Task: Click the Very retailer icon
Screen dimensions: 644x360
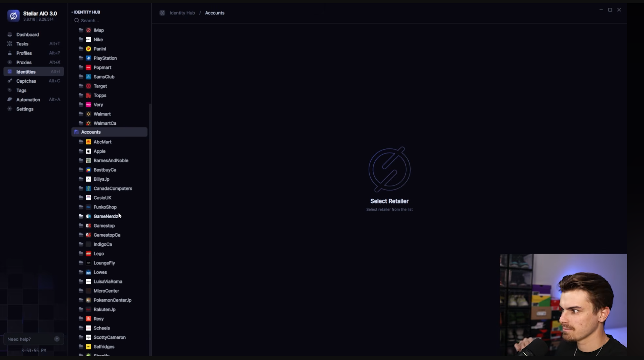Action: pos(88,105)
